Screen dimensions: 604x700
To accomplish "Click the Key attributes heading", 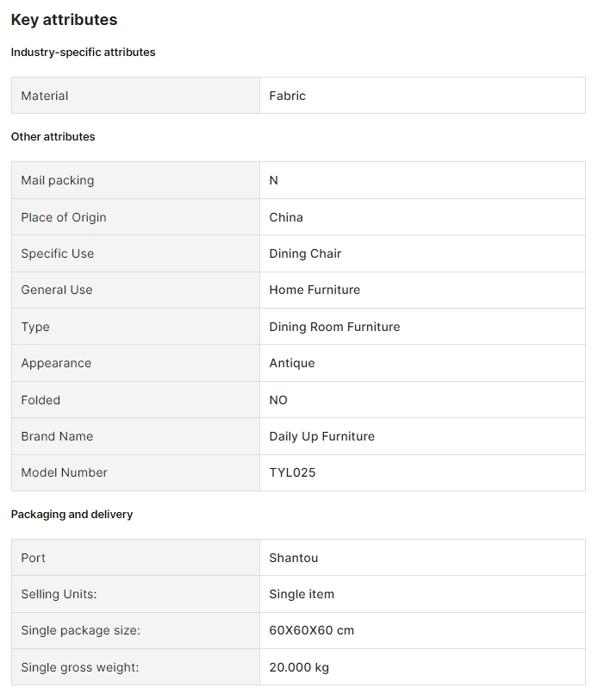I will click(64, 20).
